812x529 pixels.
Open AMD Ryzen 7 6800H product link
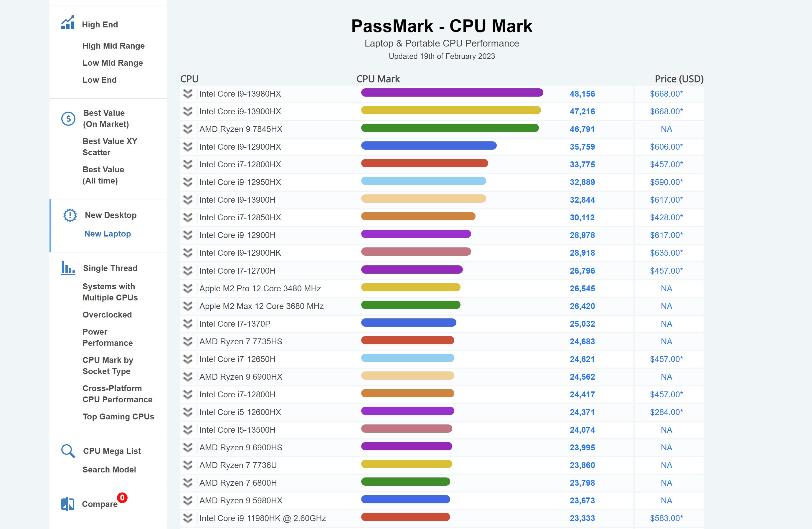tap(238, 483)
